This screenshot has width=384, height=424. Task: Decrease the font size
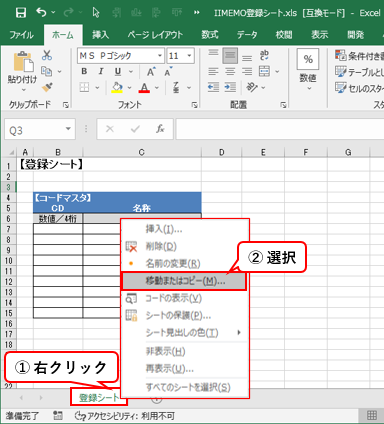pos(168,72)
